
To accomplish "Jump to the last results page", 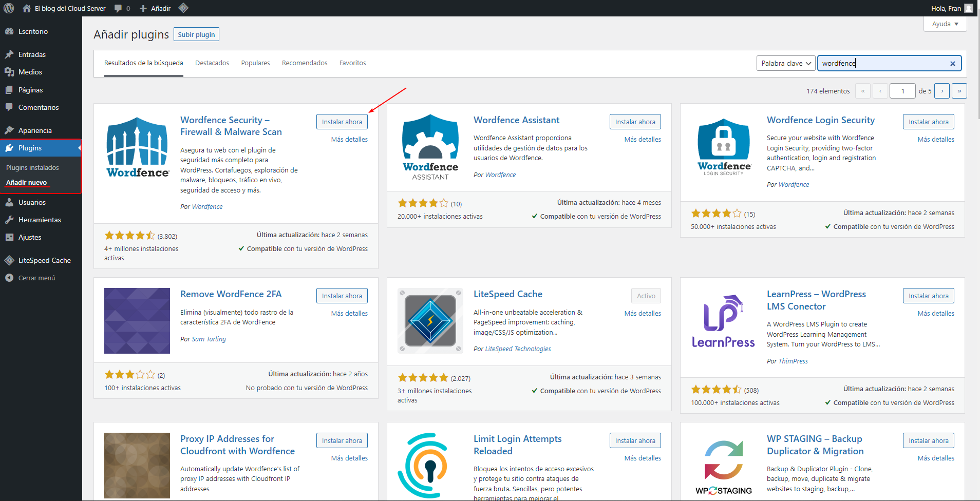I will click(959, 91).
